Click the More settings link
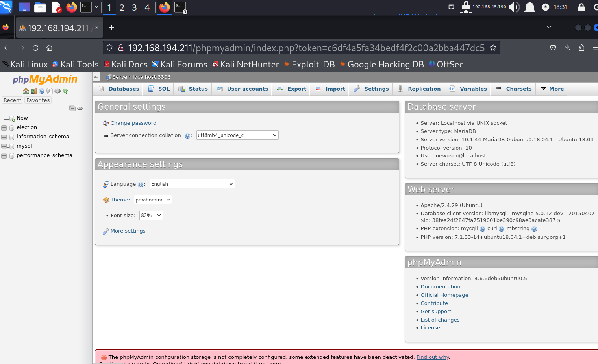598x364 pixels. 128,231
